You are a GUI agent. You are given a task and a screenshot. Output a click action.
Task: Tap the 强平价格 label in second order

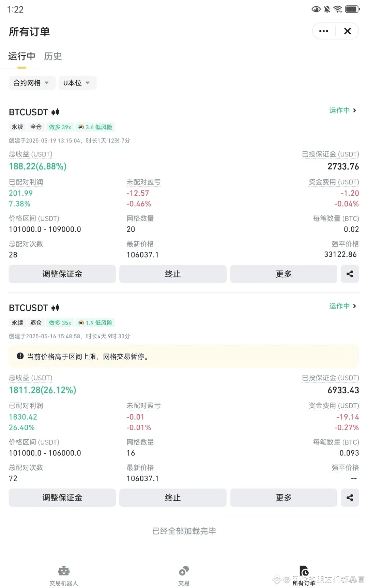[x=345, y=468]
